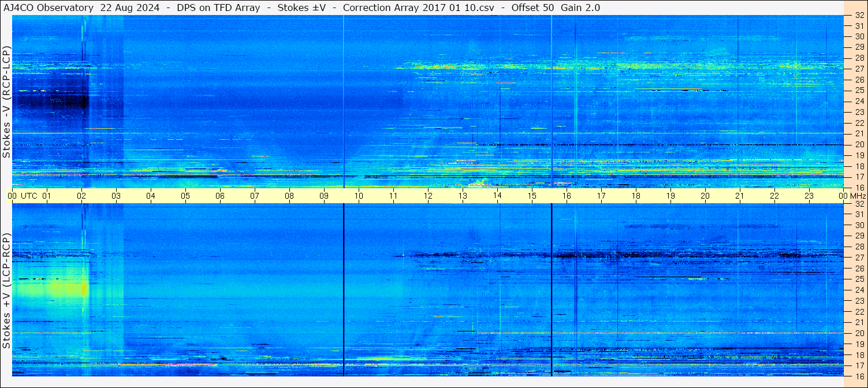The height and width of the screenshot is (388, 868).
Task: Select the 01 hour mark on time axis
Action: click(47, 196)
